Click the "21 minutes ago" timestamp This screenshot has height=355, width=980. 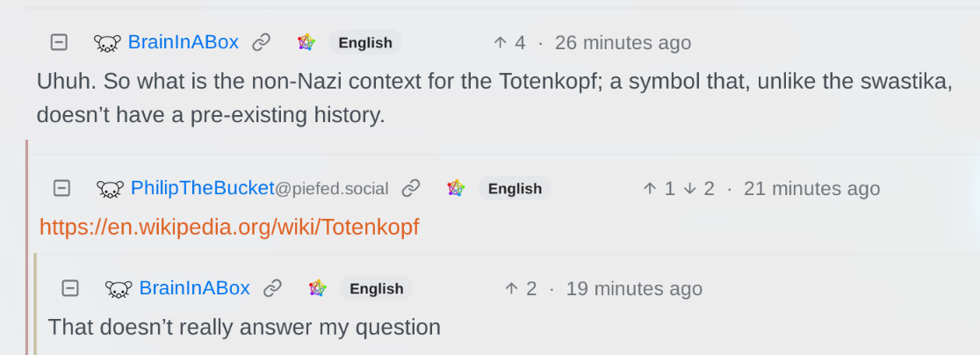click(x=811, y=188)
